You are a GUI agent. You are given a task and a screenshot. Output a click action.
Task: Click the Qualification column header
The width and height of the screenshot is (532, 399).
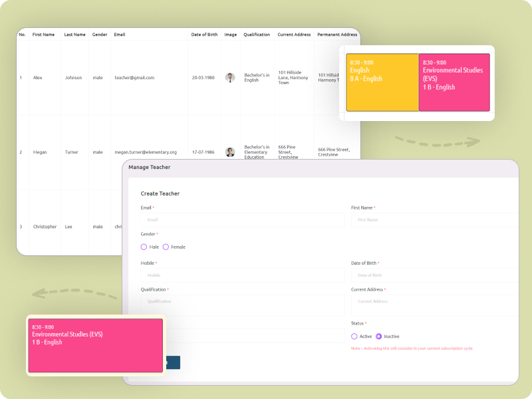pyautogui.click(x=257, y=34)
